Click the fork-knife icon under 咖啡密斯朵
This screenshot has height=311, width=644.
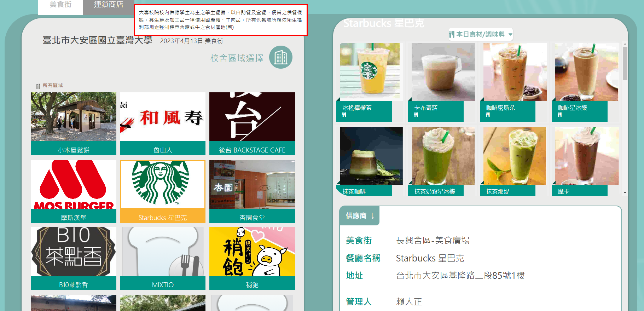[488, 115]
